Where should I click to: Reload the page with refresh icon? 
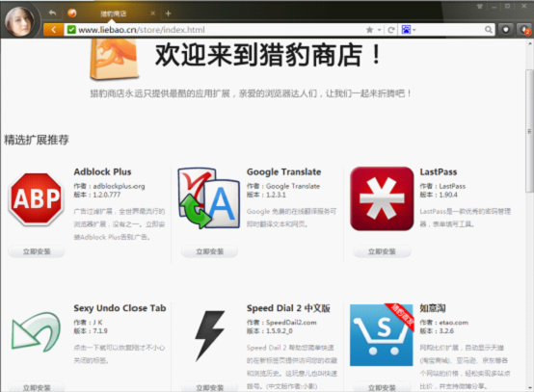pyautogui.click(x=391, y=30)
